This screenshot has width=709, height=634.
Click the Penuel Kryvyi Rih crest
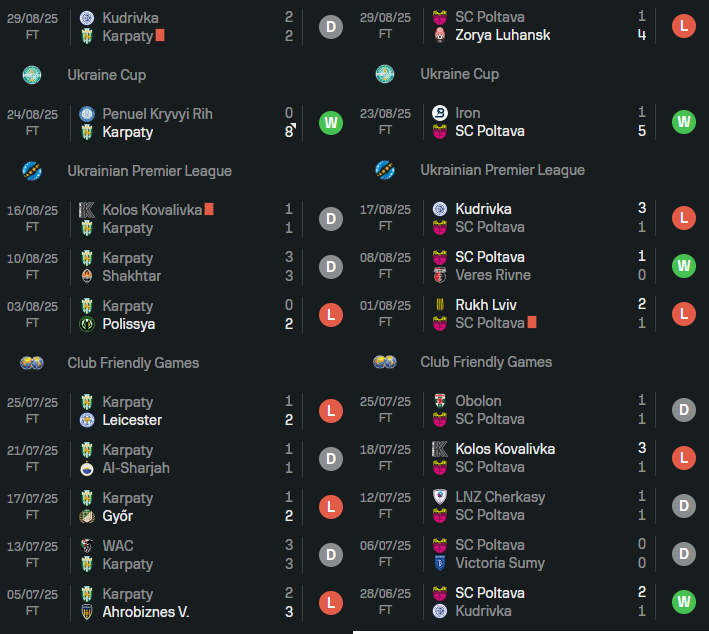(87, 114)
